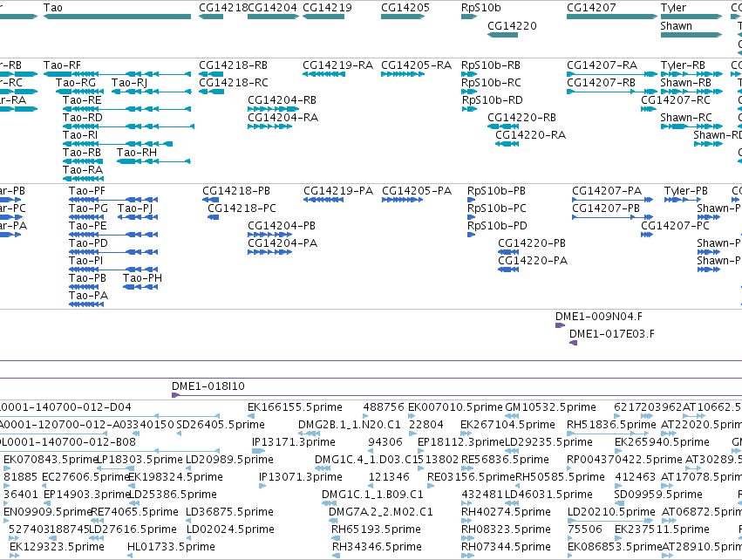742x560 pixels.
Task: Select transcript Tao-RJ
Action: point(151,92)
